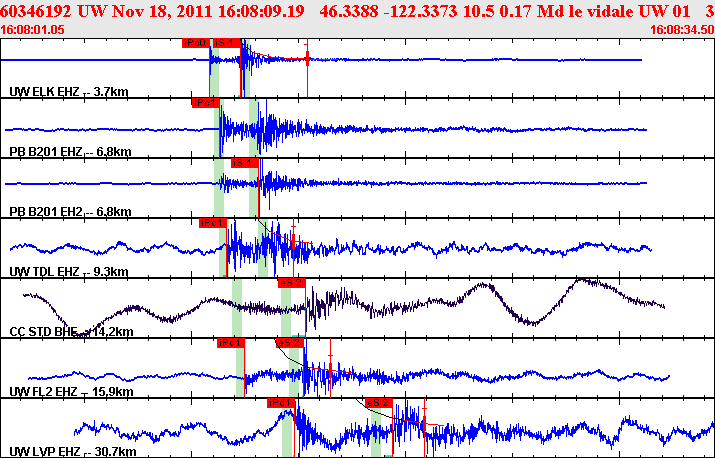
Task: Click the iPc1 pick flag on FL2 trace
Action: (231, 343)
